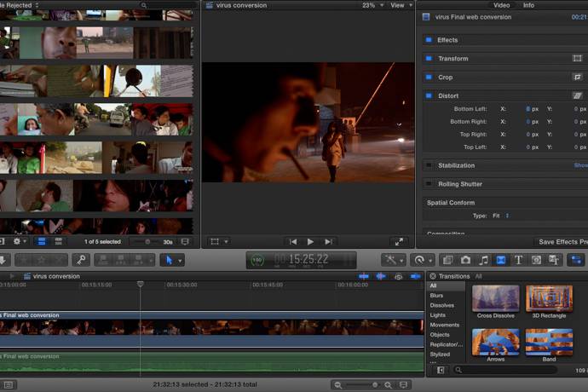This screenshot has width=588, height=392.
Task: Select the Blurs transitions category
Action: click(436, 296)
